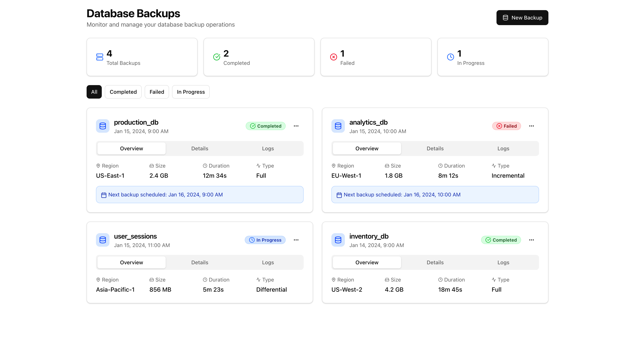635x364 pixels.
Task: Click the Total Backups server icon
Action: point(100,57)
